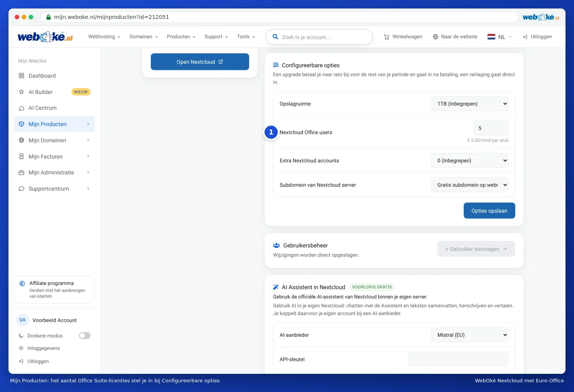
Task: Expand the Mijn Administratie chevron
Action: [88, 172]
